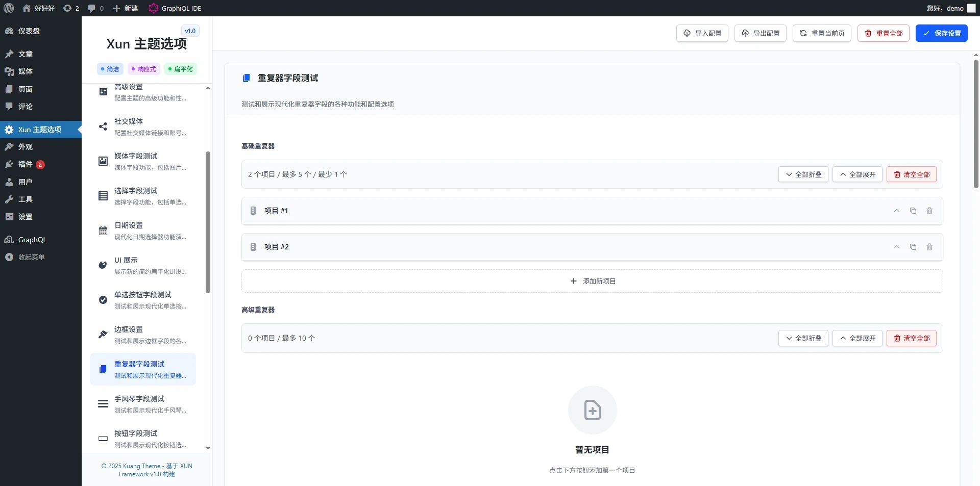Open the 用户 users menu
The image size is (980, 486).
[x=41, y=182]
